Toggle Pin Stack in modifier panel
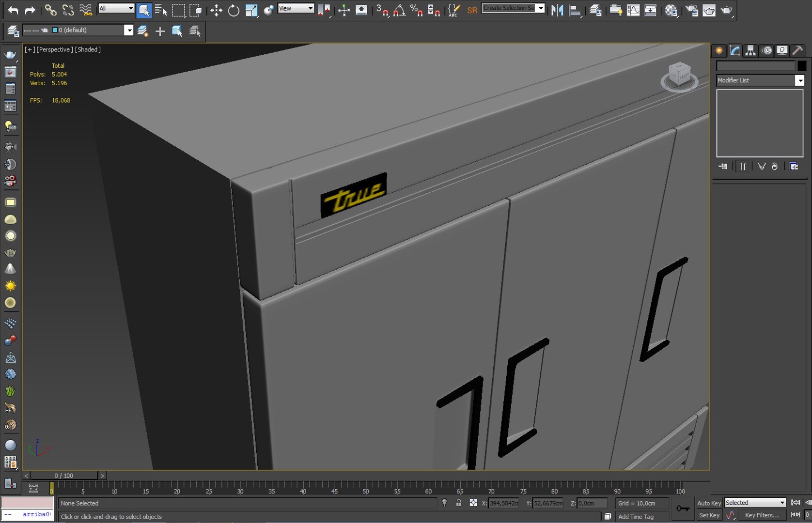Screen dimensions: 812x523 click(x=723, y=167)
